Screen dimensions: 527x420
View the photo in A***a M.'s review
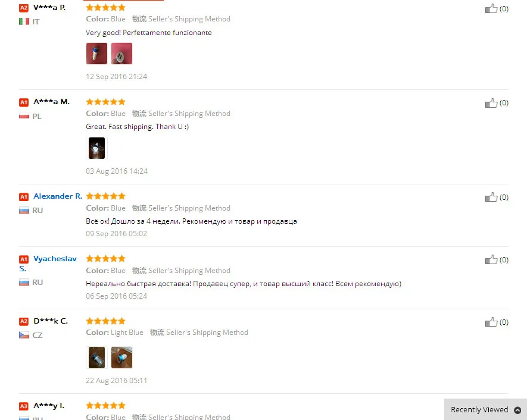97,148
